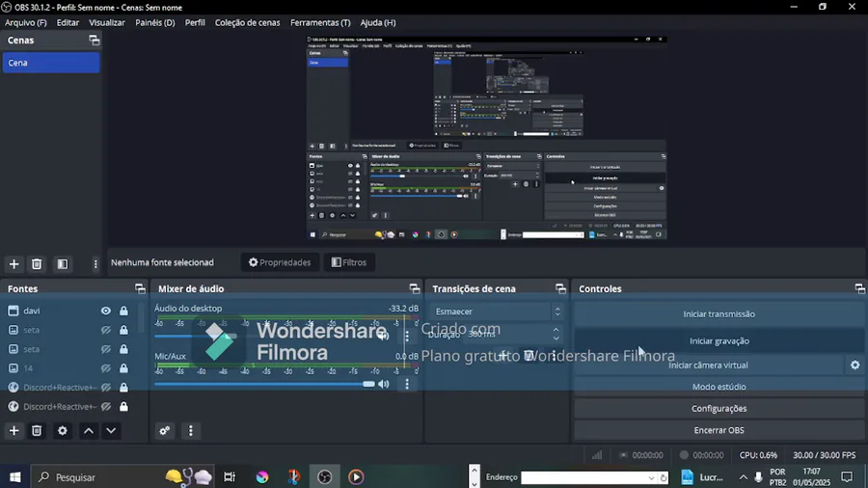Add a new scene in Cenas panel
The image size is (868, 488).
[14, 264]
